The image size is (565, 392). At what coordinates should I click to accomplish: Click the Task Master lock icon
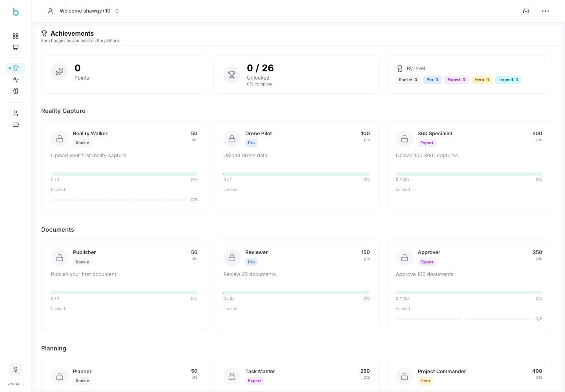(232, 376)
